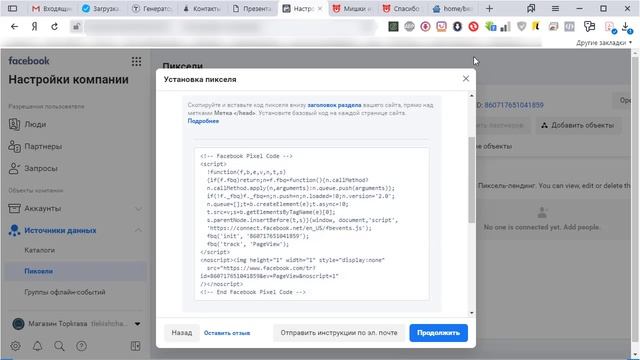The width and height of the screenshot is (640, 360).
Task: Collapse Источники данных section chevron
Action: point(138,231)
